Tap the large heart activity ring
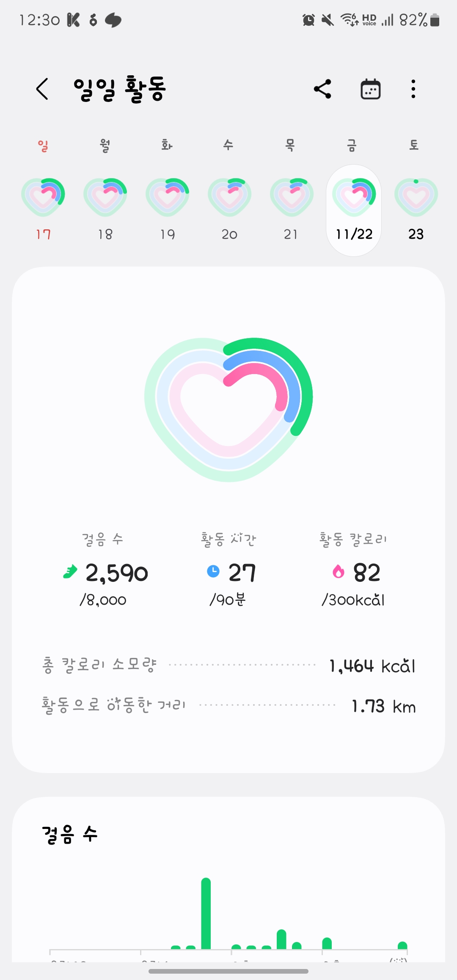The height and width of the screenshot is (980, 457). point(228,409)
